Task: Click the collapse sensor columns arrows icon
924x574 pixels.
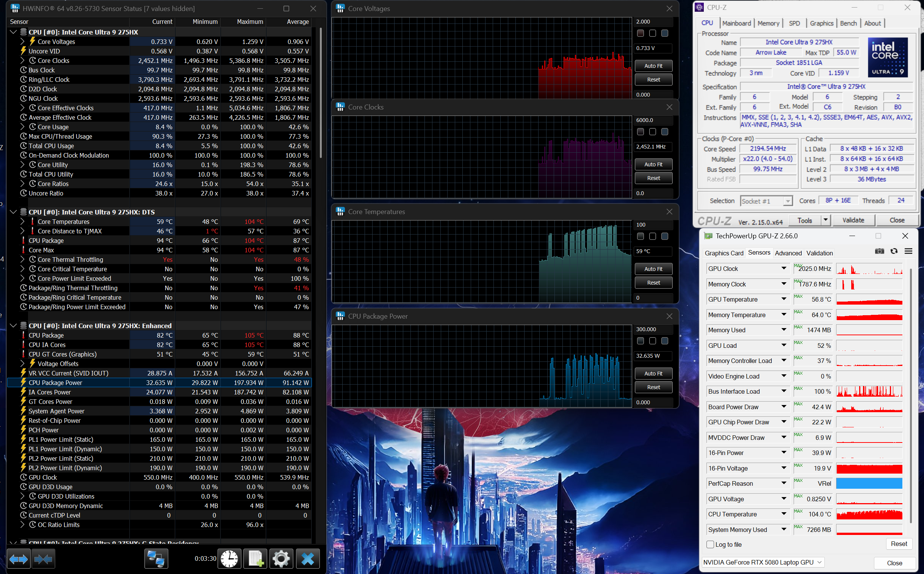Action: (x=43, y=559)
